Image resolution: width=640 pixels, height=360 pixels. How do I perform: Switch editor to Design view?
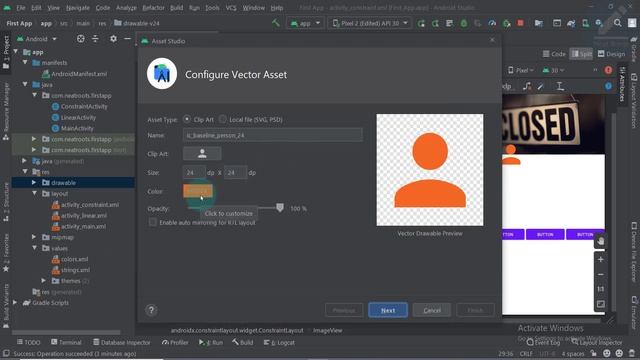click(611, 54)
